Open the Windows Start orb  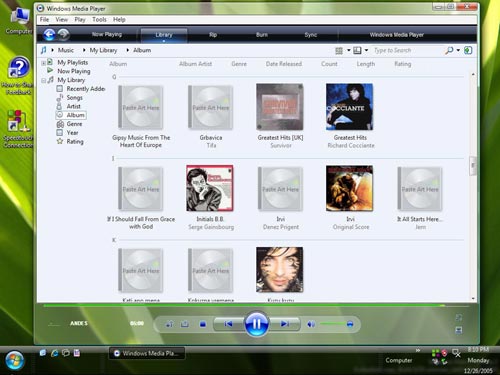15,361
